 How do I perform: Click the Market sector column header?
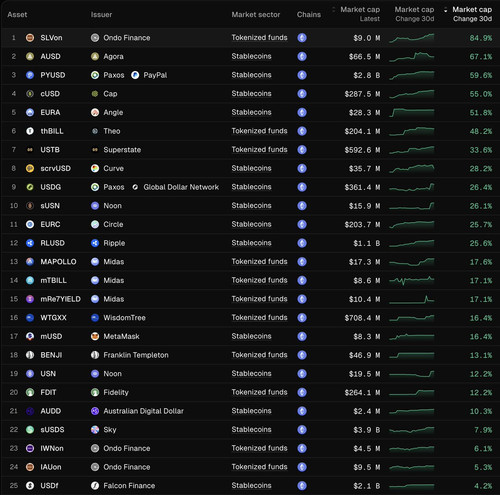tap(256, 15)
